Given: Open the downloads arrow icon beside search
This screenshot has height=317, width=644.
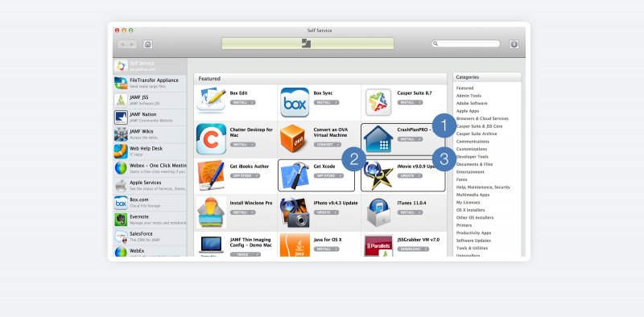Looking at the screenshot, I should tap(514, 44).
